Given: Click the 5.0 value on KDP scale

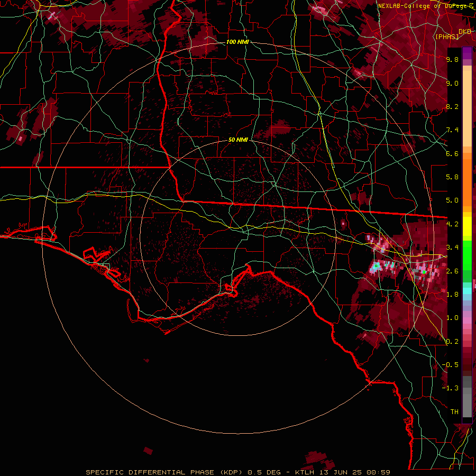Looking at the screenshot, I should (x=452, y=200).
